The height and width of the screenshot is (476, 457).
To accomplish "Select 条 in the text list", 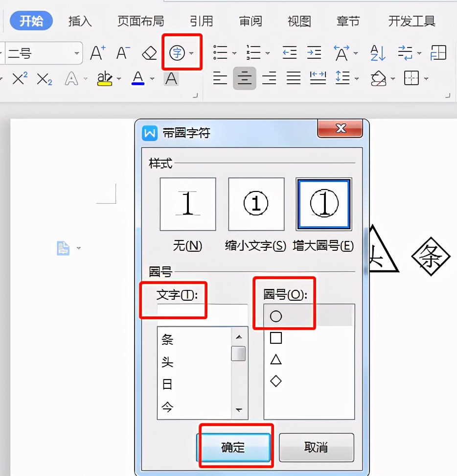I will pos(167,339).
